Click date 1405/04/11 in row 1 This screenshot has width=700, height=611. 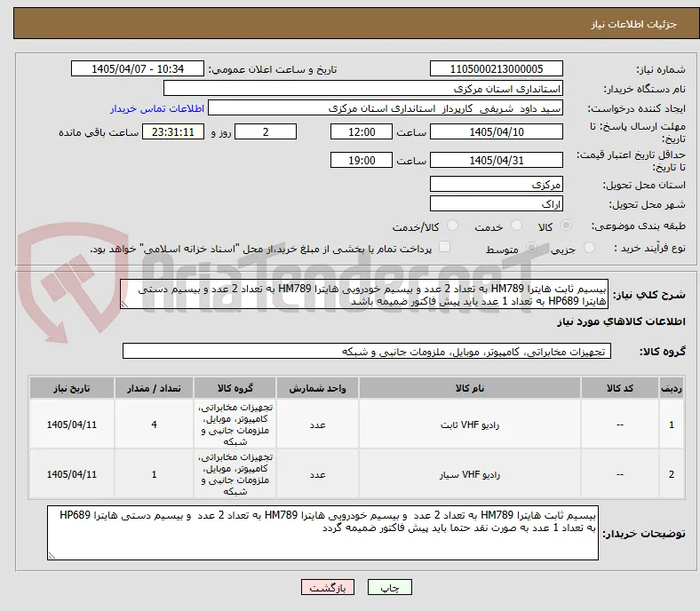(x=72, y=425)
